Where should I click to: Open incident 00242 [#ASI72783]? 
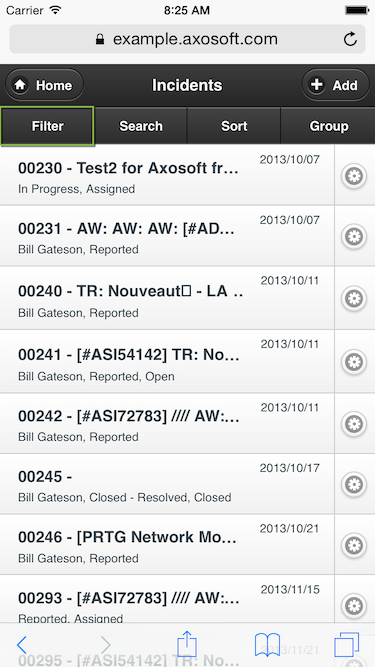tap(167, 423)
